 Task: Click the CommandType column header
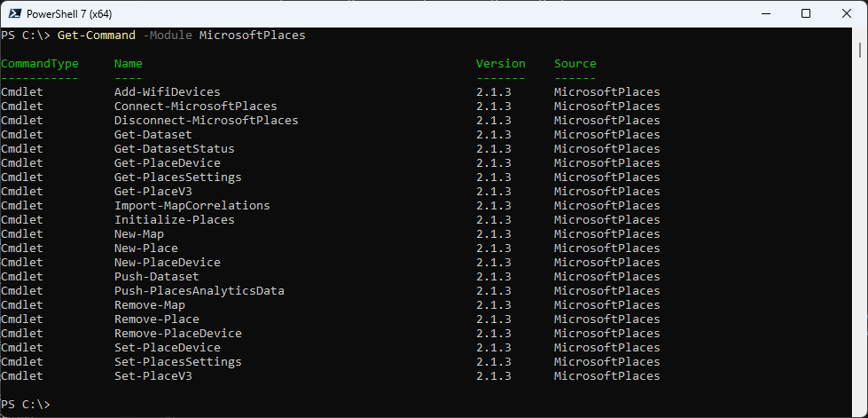point(40,64)
